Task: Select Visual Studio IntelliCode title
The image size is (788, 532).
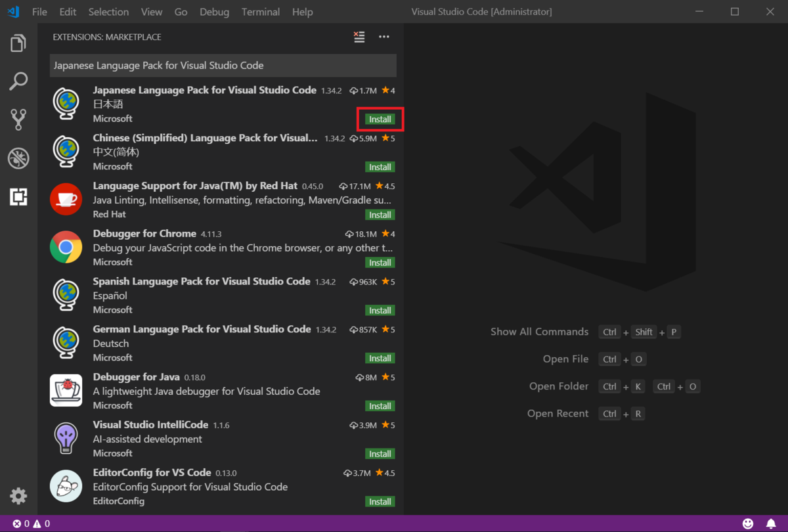Action: click(151, 425)
